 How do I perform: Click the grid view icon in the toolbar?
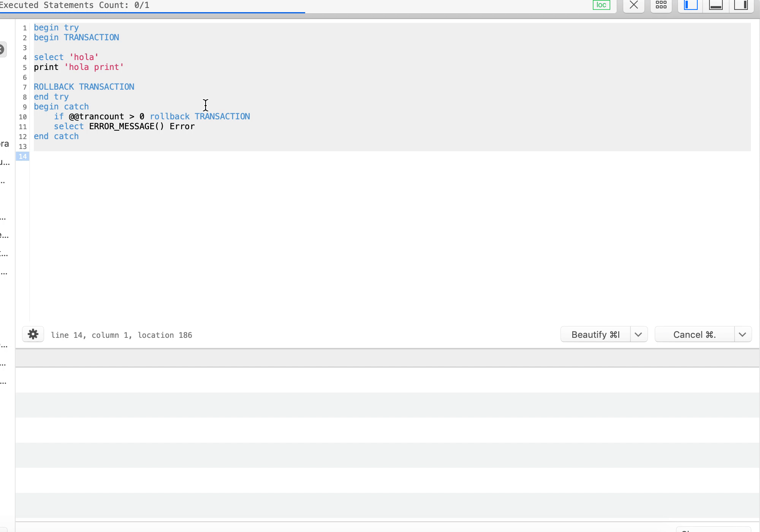tap(661, 6)
